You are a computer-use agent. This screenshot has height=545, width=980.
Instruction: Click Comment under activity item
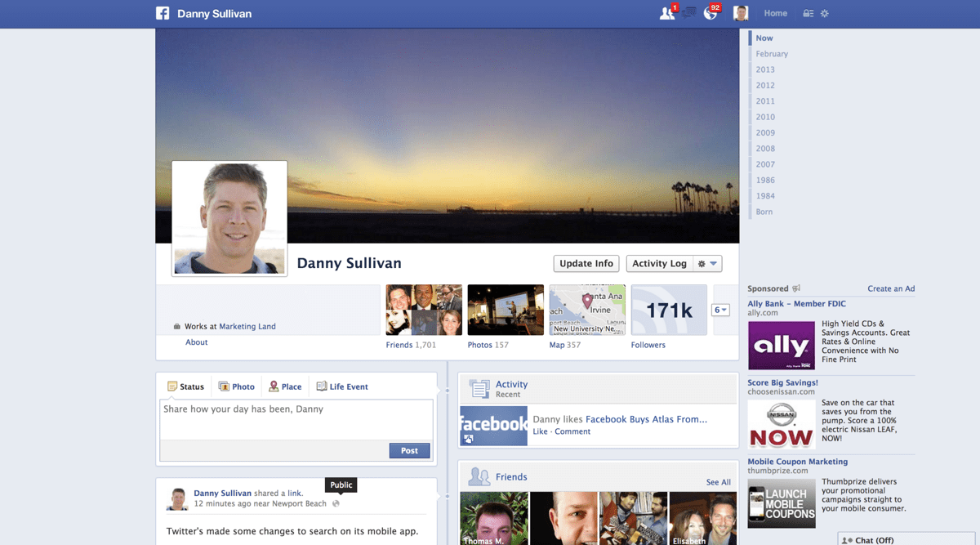point(572,431)
